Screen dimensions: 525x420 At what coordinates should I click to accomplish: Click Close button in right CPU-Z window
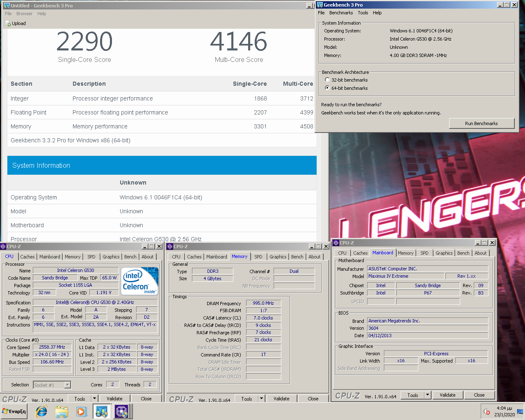coord(479,395)
